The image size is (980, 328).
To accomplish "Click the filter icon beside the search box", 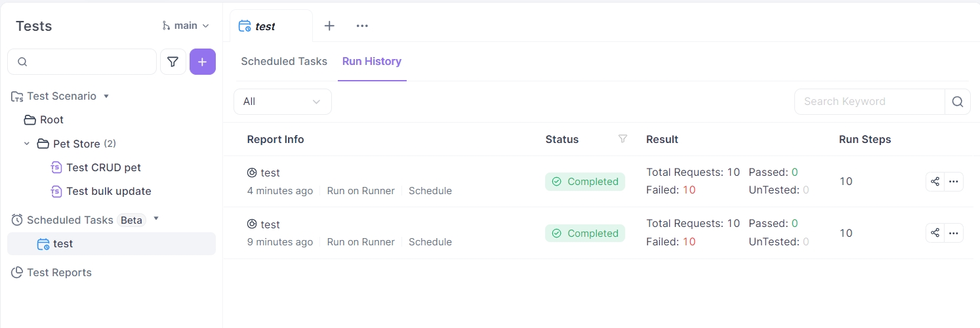I will click(173, 62).
